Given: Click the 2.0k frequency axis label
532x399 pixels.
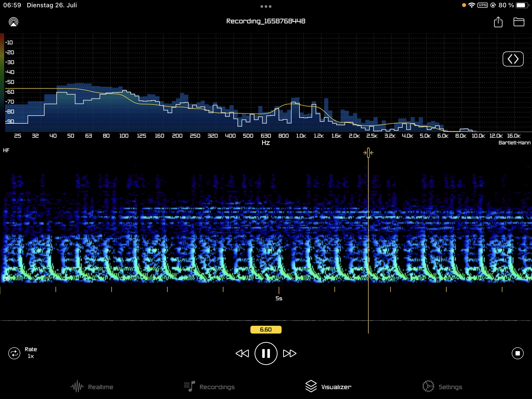Looking at the screenshot, I should click(x=354, y=136).
